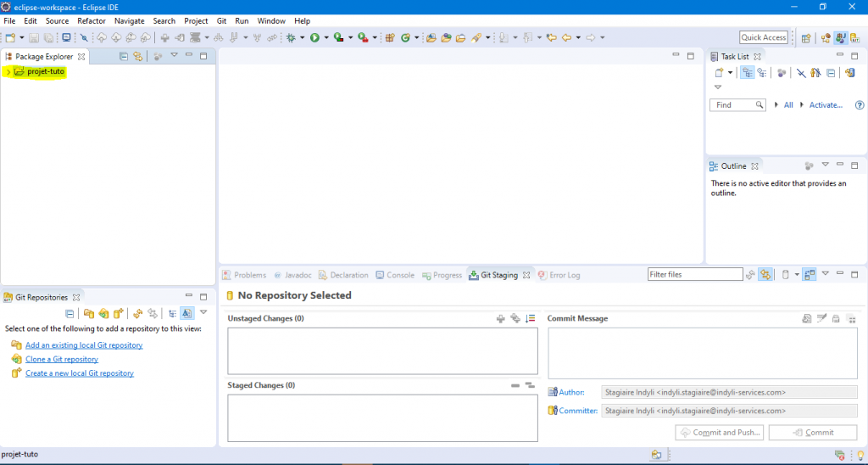This screenshot has height=465, width=868.
Task: Switch to the Java perspective icon
Action: [x=841, y=38]
